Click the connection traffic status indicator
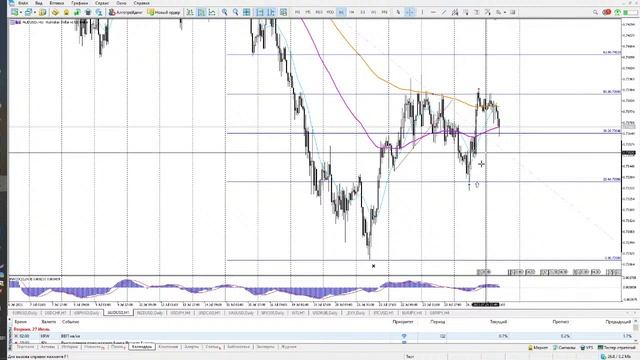640x360 pixels. (x=616, y=357)
